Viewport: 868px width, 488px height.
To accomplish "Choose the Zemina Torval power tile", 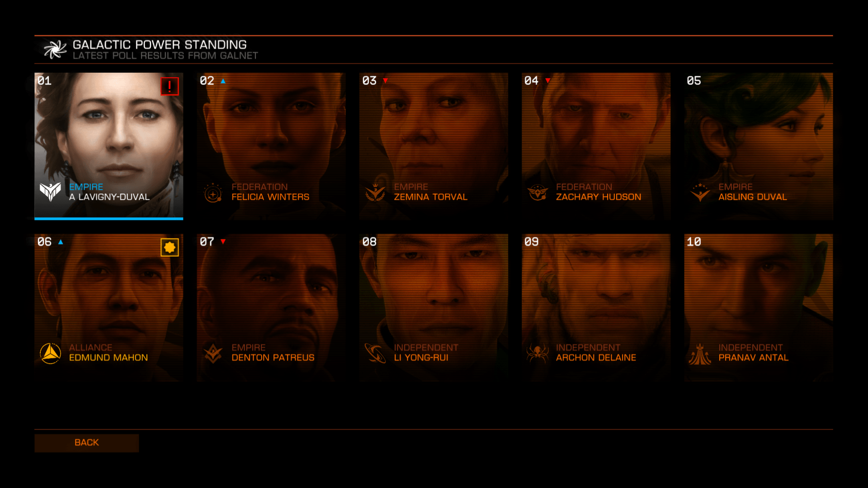I will click(434, 146).
